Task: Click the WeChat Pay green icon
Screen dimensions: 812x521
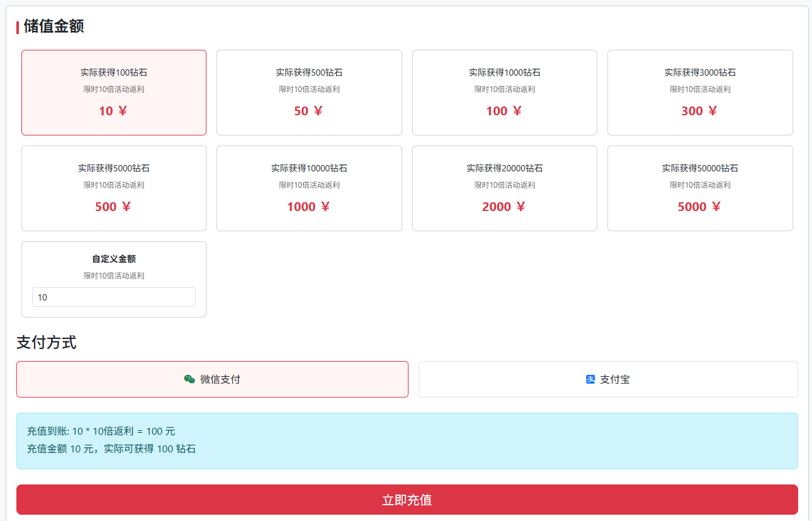Action: click(x=189, y=379)
